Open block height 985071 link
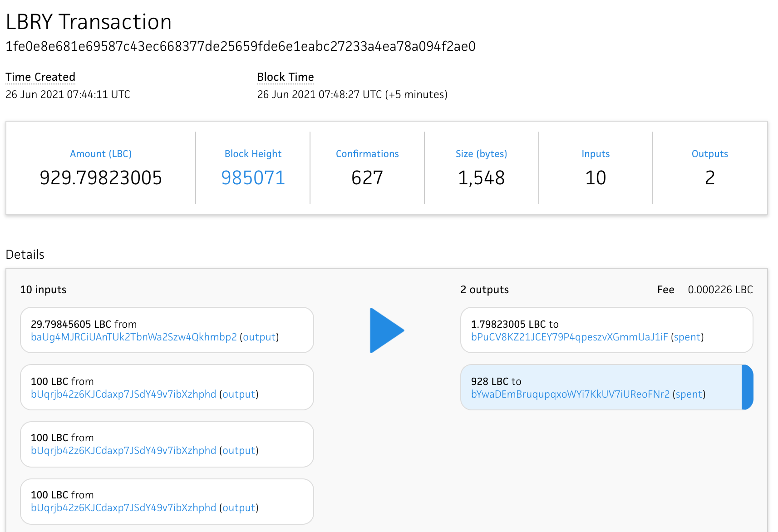Viewport: 778px width, 532px height. (253, 177)
